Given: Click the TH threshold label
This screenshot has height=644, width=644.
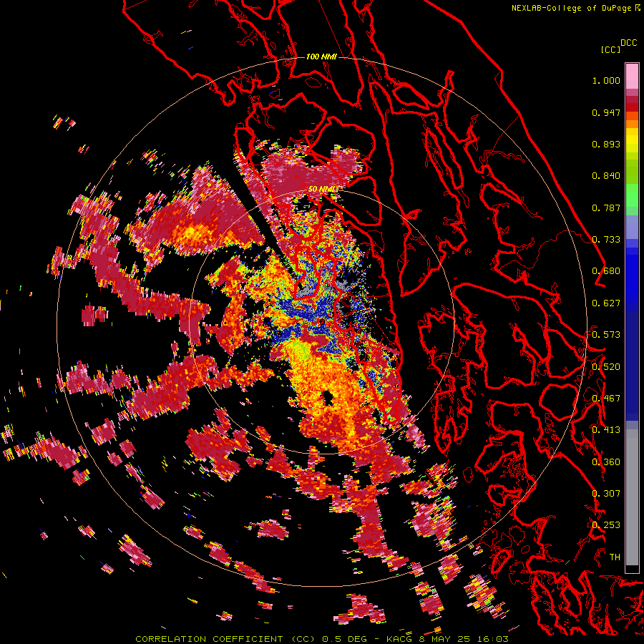Looking at the screenshot, I should pyautogui.click(x=615, y=557).
